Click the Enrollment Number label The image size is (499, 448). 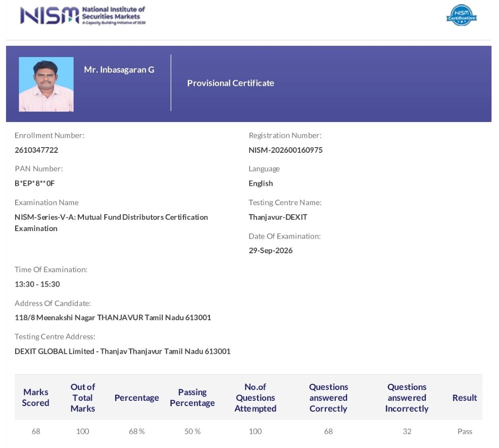tap(50, 135)
